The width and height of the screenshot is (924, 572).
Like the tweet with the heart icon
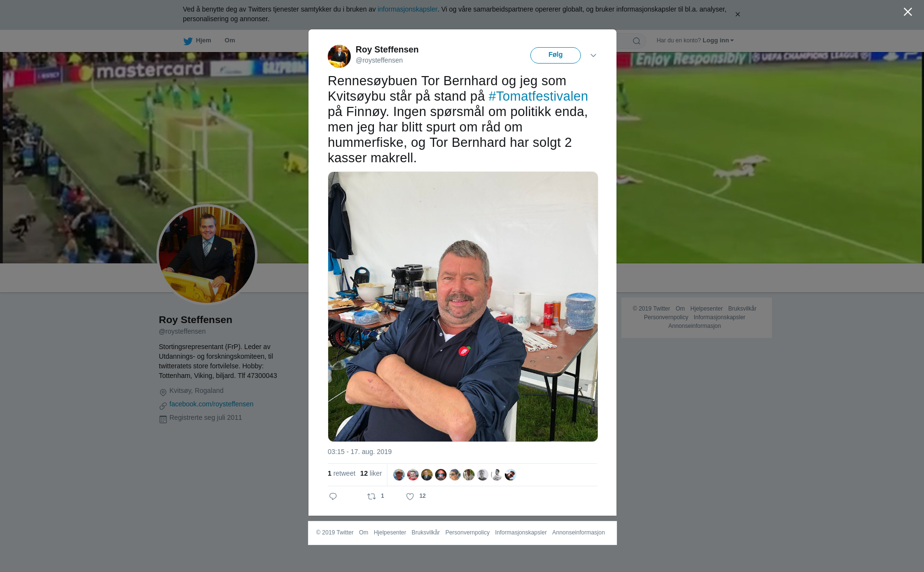(x=410, y=496)
